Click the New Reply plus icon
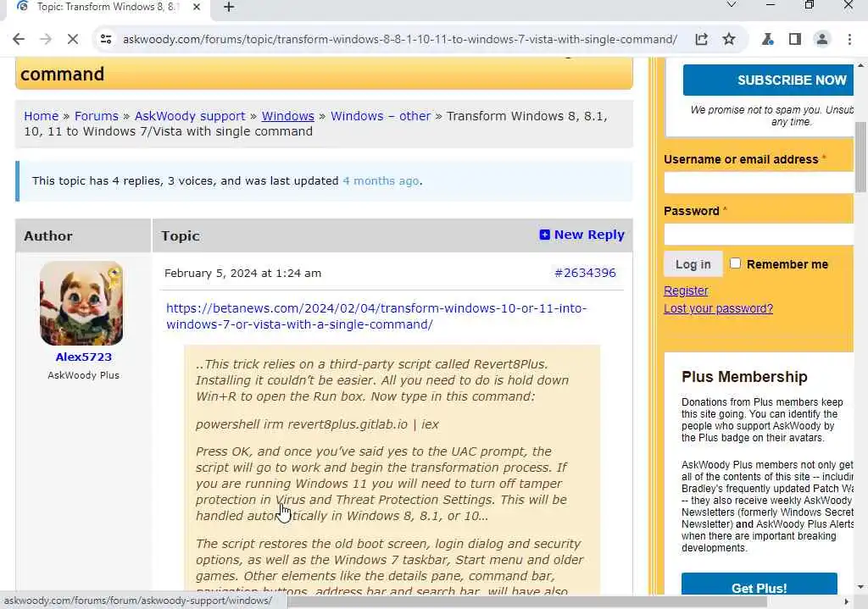This screenshot has height=609, width=868. tap(545, 235)
